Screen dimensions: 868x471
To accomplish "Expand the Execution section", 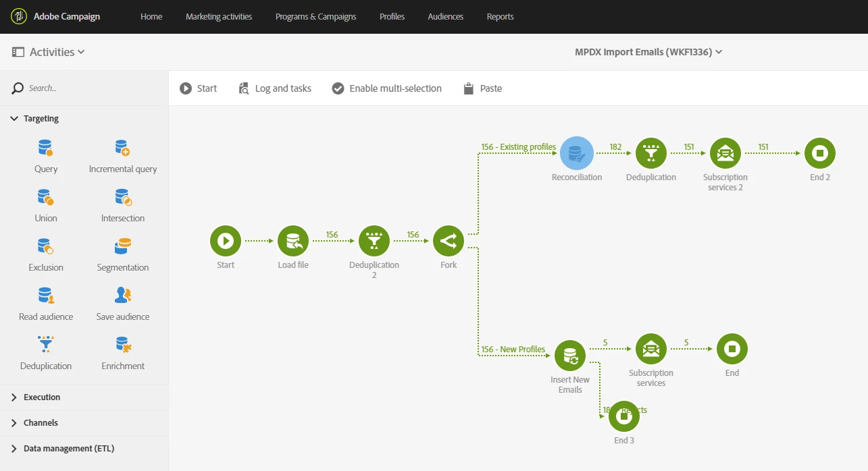I will point(15,397).
